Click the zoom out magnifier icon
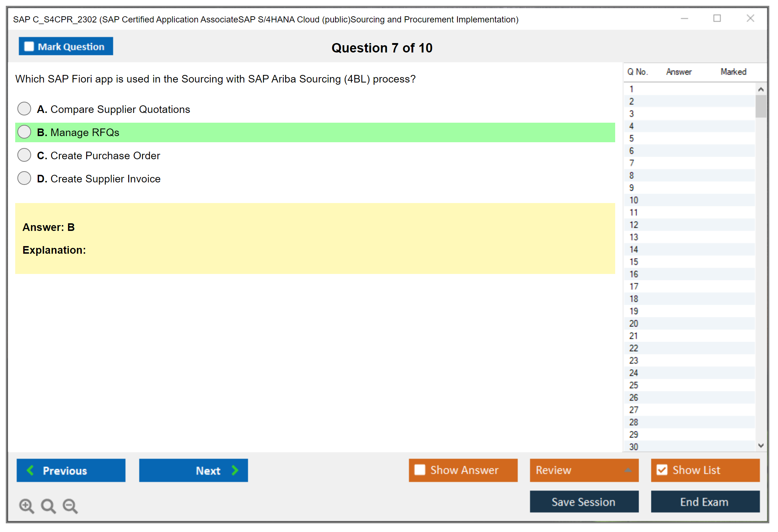The image size is (778, 532). coord(70,506)
